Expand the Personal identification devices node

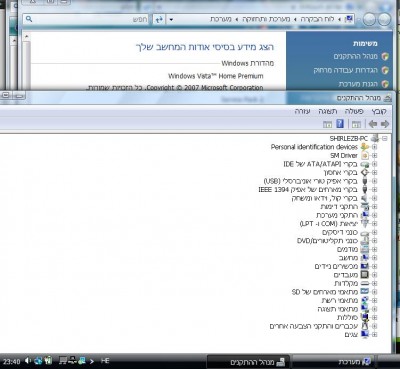point(374,147)
